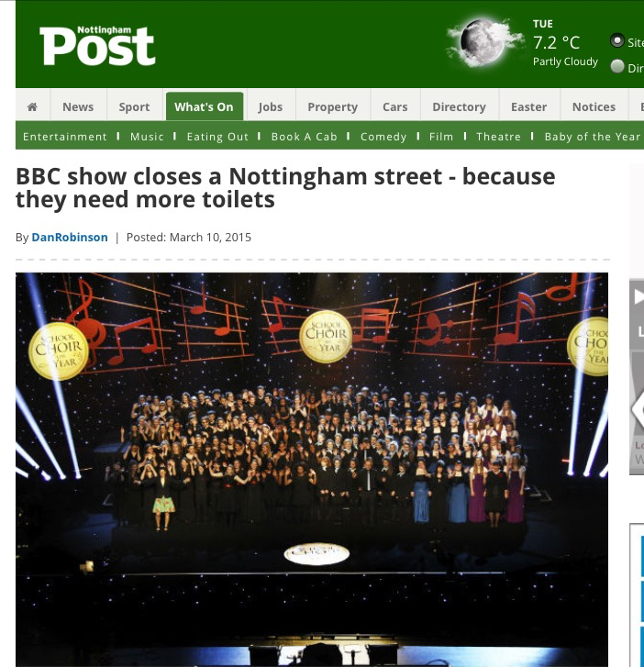Open the Easter tab

528,106
